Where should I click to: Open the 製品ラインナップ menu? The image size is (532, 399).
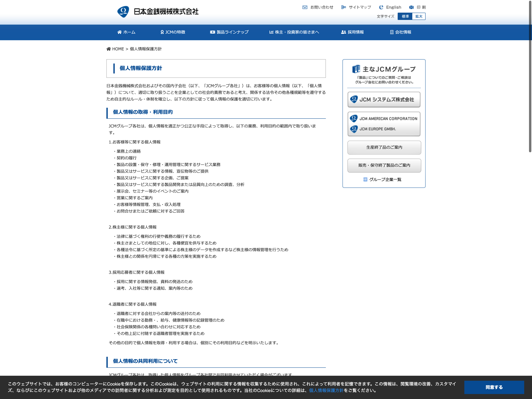click(229, 32)
